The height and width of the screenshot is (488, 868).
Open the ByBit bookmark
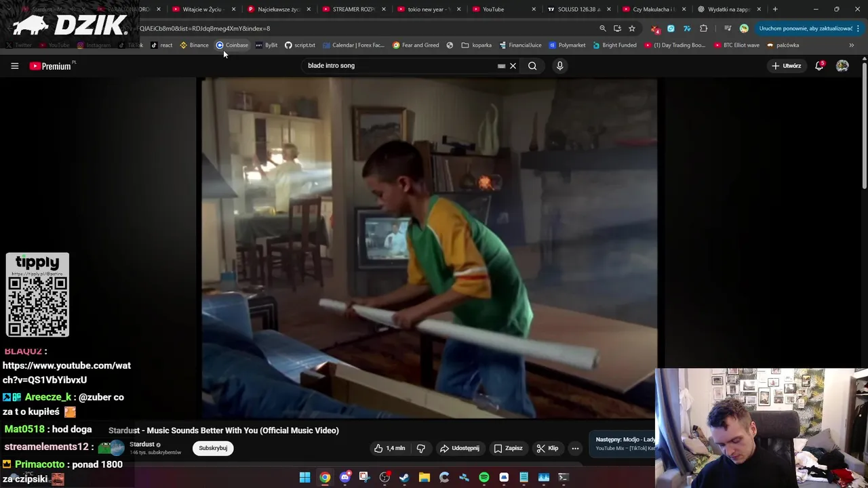(x=266, y=45)
